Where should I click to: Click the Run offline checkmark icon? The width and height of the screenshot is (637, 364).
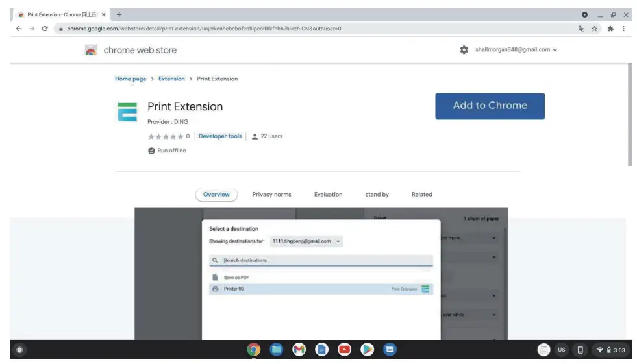pos(151,151)
